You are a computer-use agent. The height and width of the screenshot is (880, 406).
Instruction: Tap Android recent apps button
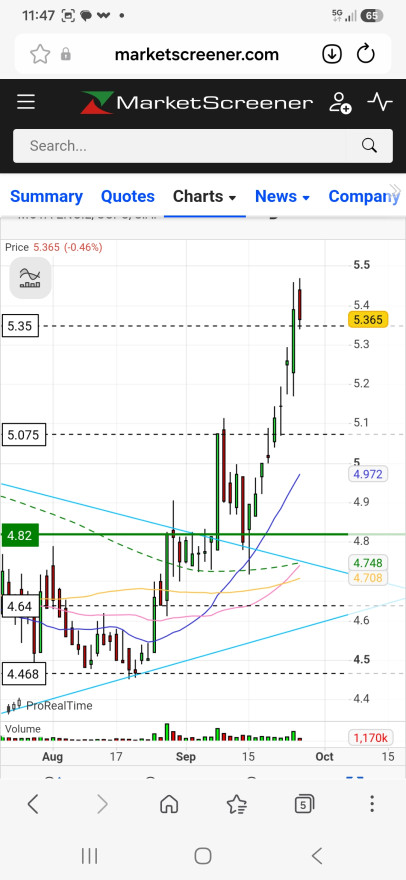pos(89,856)
